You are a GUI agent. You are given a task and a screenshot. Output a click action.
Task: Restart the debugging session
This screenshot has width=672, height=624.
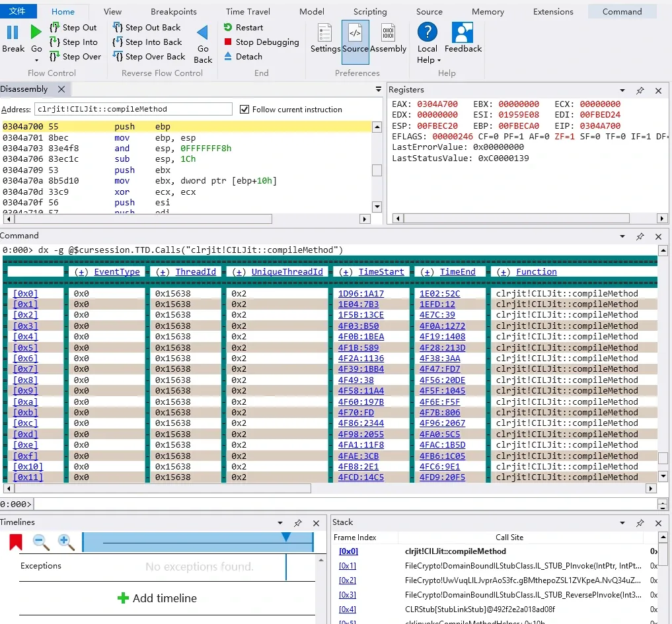point(243,28)
